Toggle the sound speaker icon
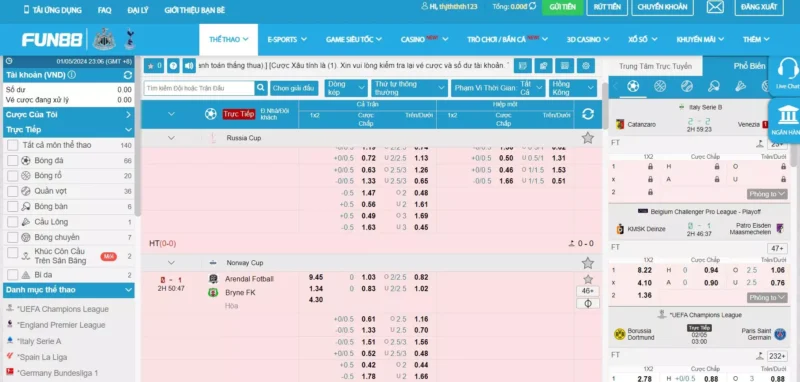The image size is (800, 382). (x=189, y=66)
